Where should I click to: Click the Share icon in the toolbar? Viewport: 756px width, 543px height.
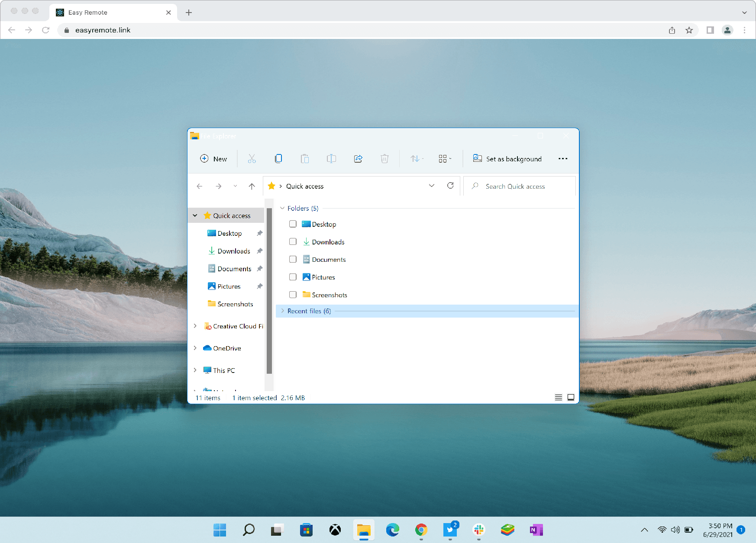[358, 158]
